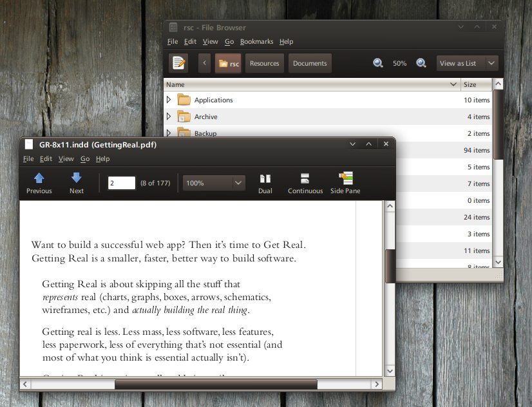Sort by the Name column header
Screen dimensions: 532x407
point(312,84)
